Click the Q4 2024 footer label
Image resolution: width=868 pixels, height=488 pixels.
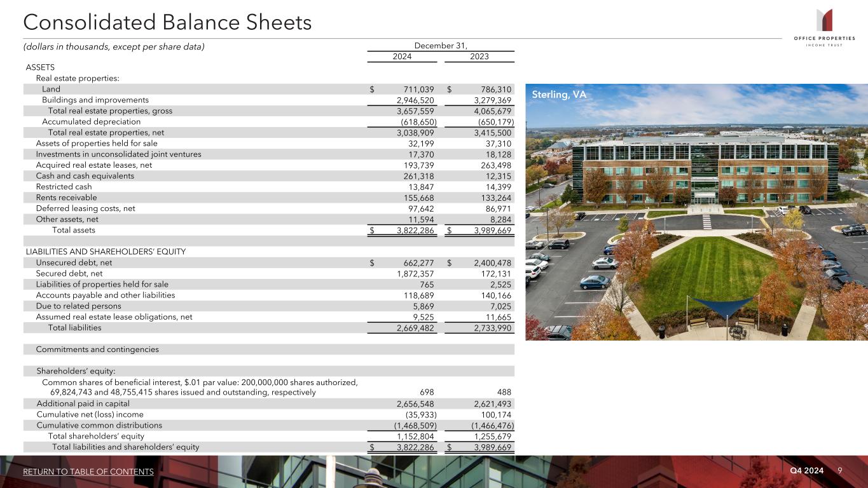(806, 470)
